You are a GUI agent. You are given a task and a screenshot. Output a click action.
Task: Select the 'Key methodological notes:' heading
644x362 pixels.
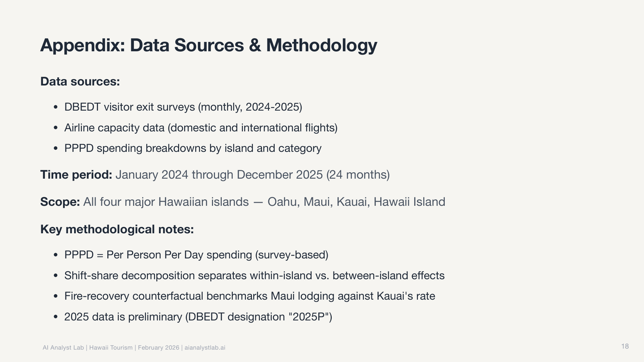pos(117,229)
